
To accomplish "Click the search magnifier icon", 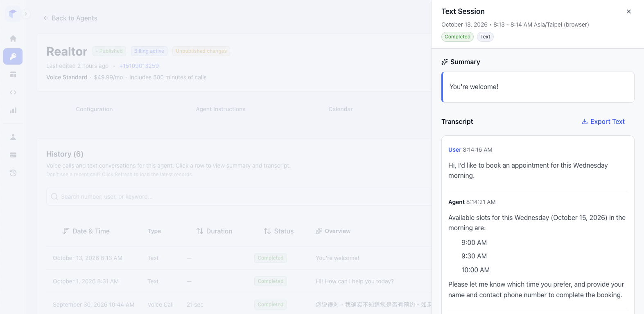I will (x=54, y=197).
